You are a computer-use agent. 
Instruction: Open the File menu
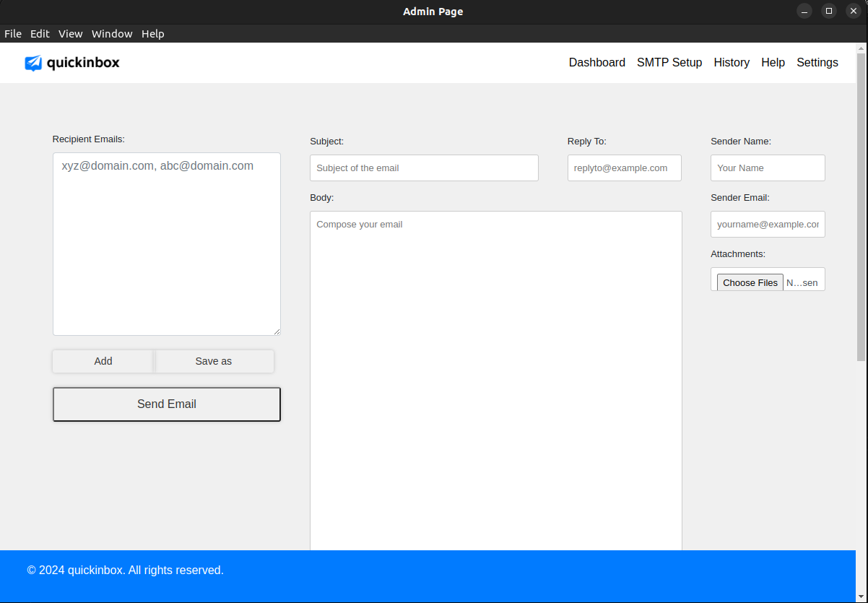click(x=13, y=34)
